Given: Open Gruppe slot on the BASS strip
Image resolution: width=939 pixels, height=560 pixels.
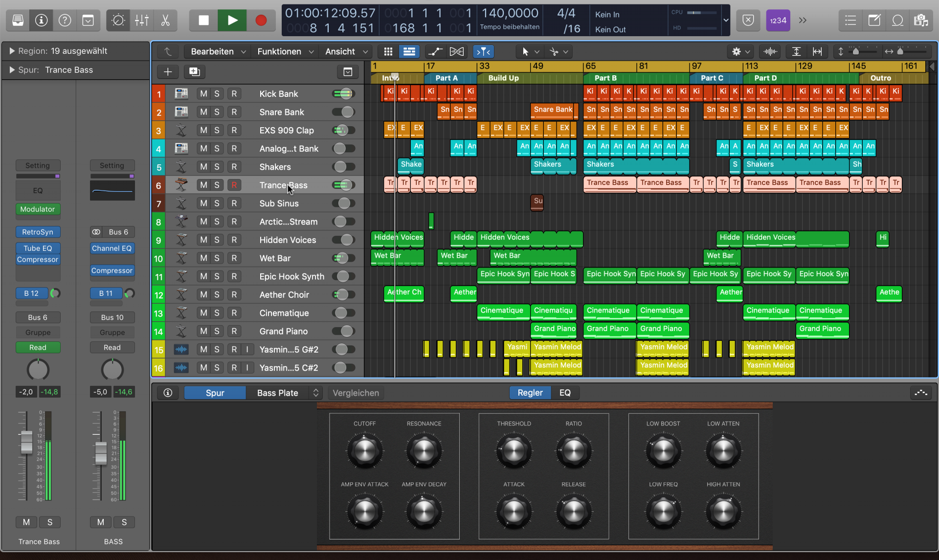Looking at the screenshot, I should (x=112, y=332).
